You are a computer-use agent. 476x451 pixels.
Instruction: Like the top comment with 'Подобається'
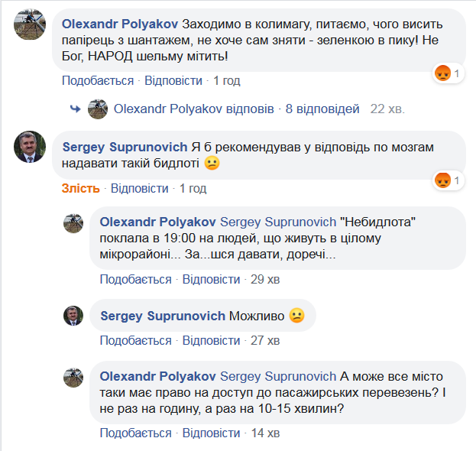click(x=97, y=81)
